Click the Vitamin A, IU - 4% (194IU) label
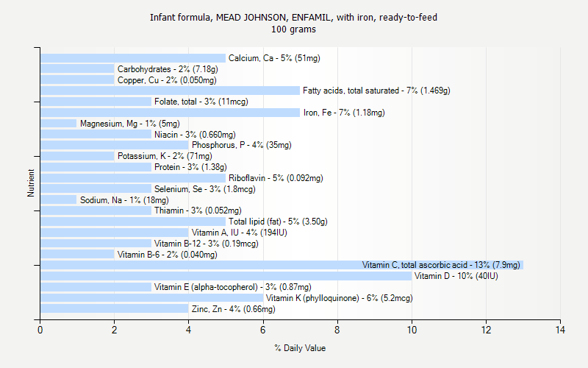 point(240,233)
